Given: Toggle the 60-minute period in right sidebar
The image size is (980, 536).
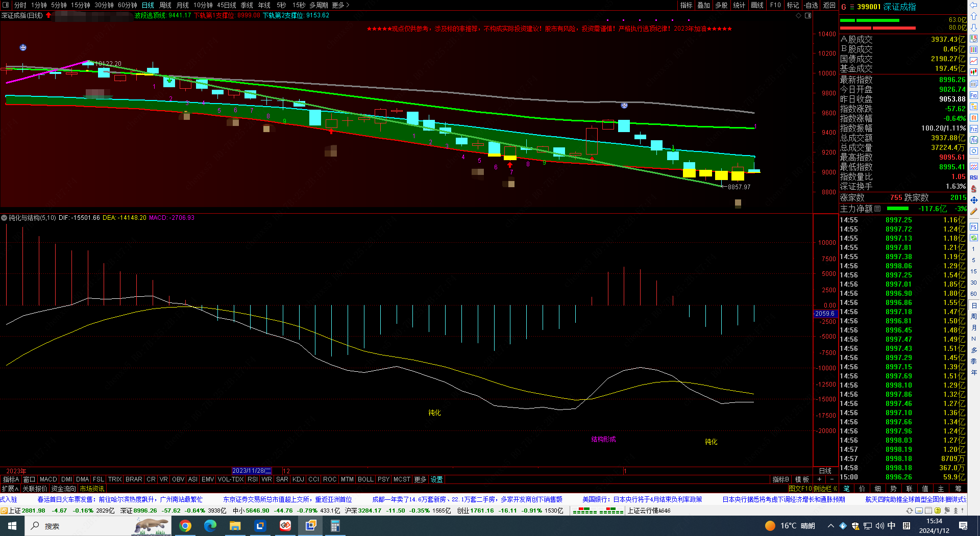Looking at the screenshot, I should [x=974, y=294].
